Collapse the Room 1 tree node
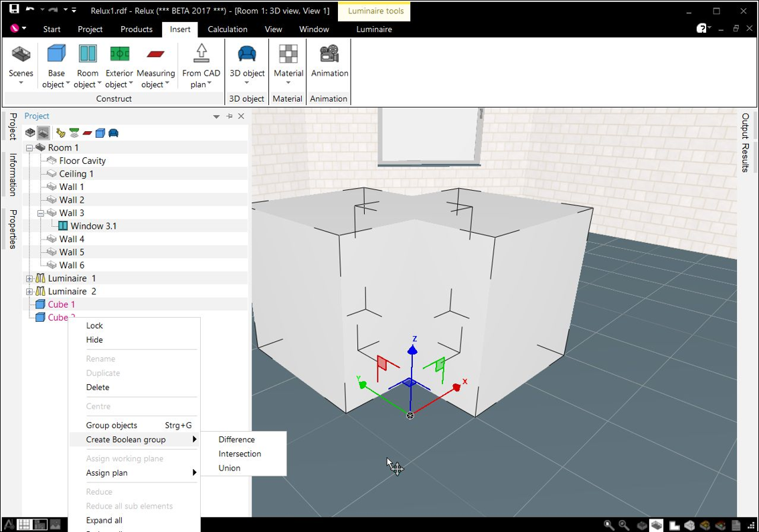This screenshot has width=759, height=532. 29,148
